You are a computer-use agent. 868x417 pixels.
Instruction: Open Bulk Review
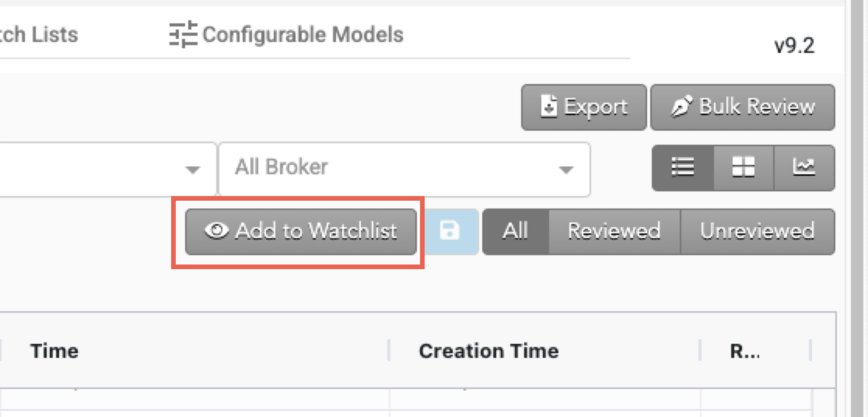click(x=742, y=107)
